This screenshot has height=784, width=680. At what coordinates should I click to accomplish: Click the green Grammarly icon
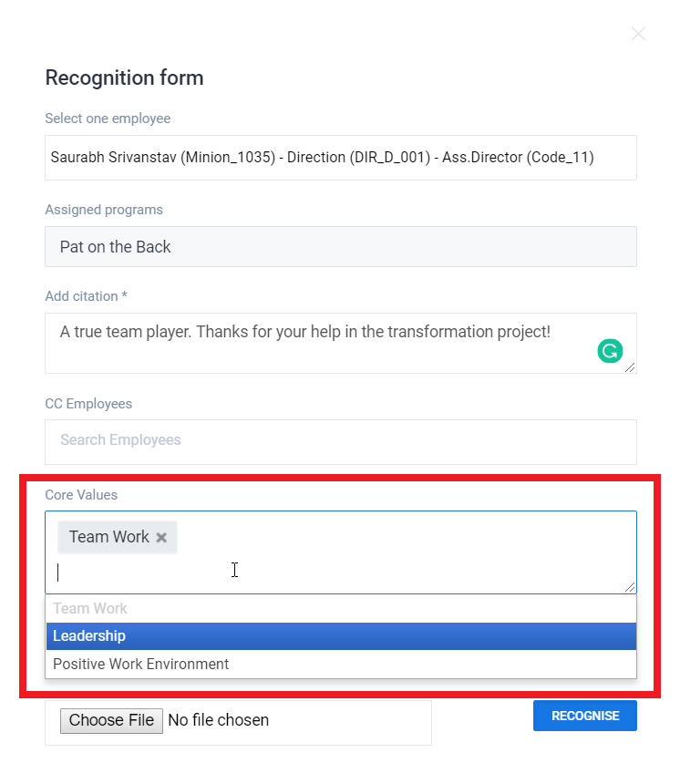tap(610, 351)
